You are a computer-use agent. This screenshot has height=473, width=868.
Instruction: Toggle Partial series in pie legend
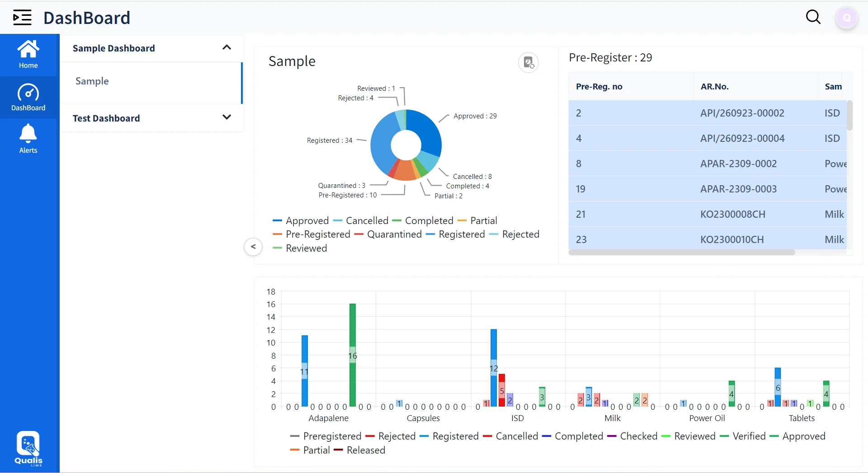478,220
